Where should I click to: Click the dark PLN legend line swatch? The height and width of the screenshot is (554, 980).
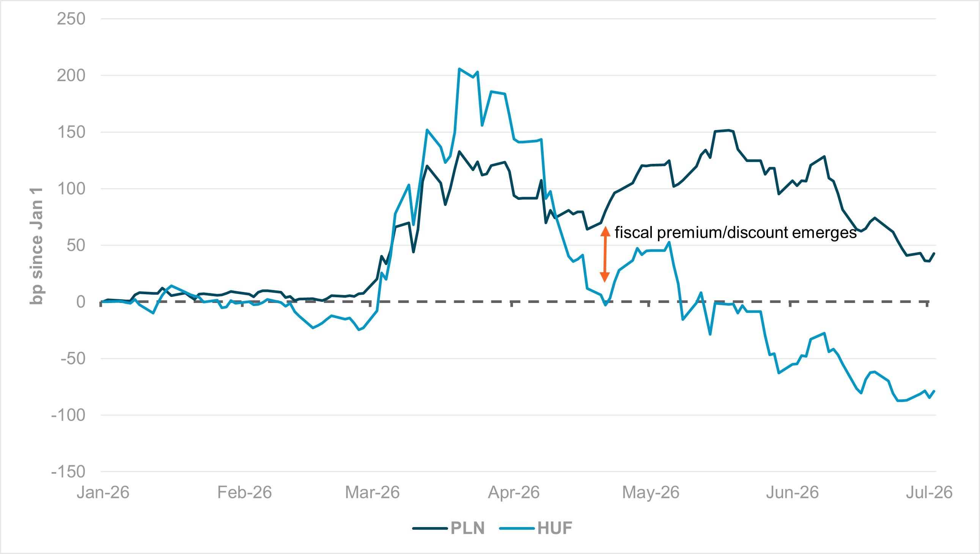[430, 529]
